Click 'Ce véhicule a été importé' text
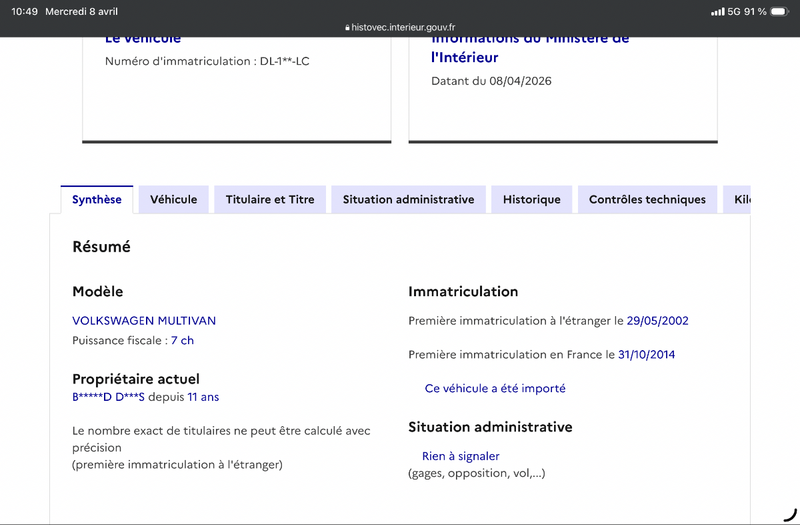Image resolution: width=800 pixels, height=525 pixels. coord(495,389)
